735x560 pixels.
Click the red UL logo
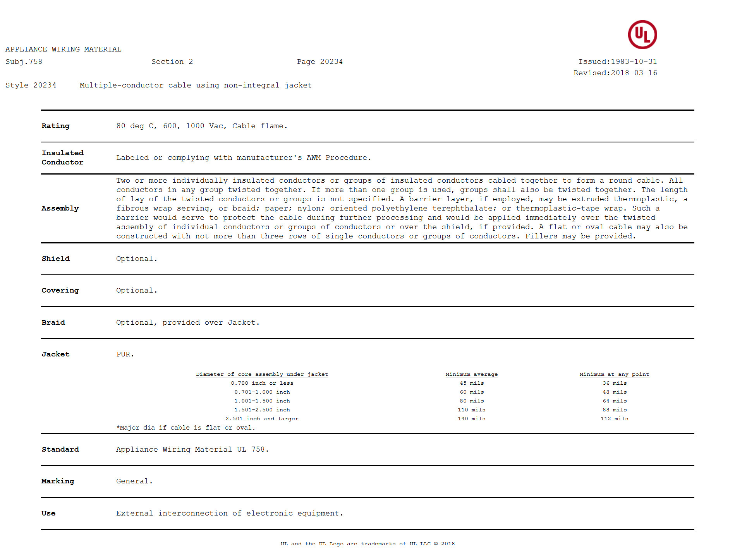coord(642,35)
